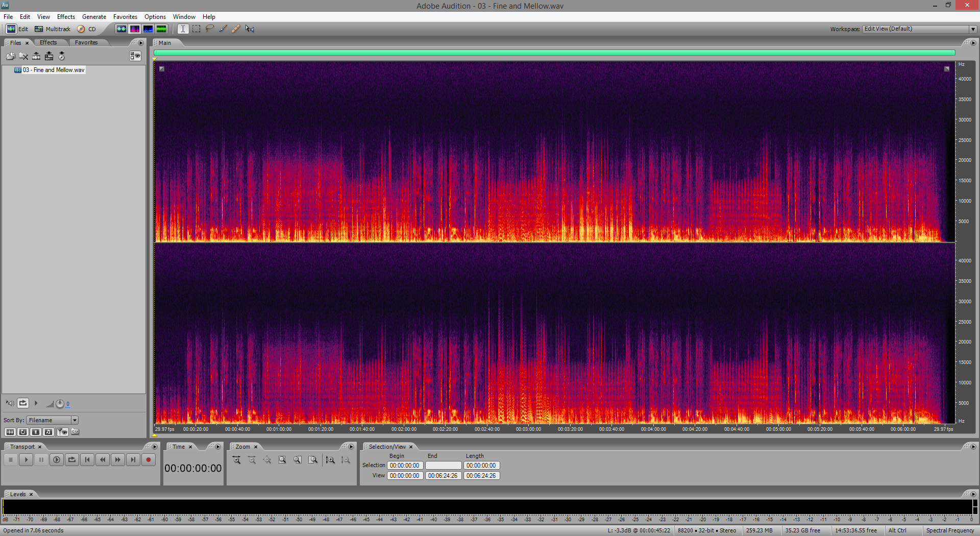Play the file preview in Files panel
The width and height of the screenshot is (980, 536).
pyautogui.click(x=36, y=403)
